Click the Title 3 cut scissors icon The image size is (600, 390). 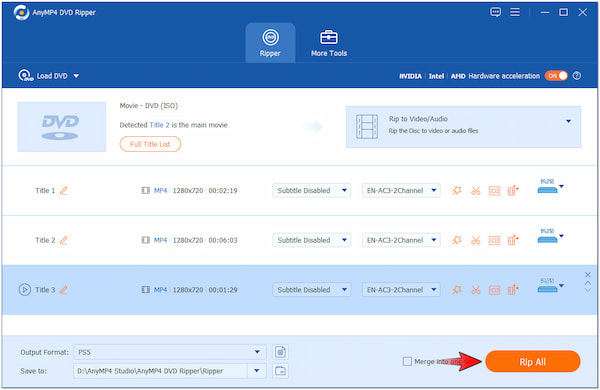pos(476,290)
